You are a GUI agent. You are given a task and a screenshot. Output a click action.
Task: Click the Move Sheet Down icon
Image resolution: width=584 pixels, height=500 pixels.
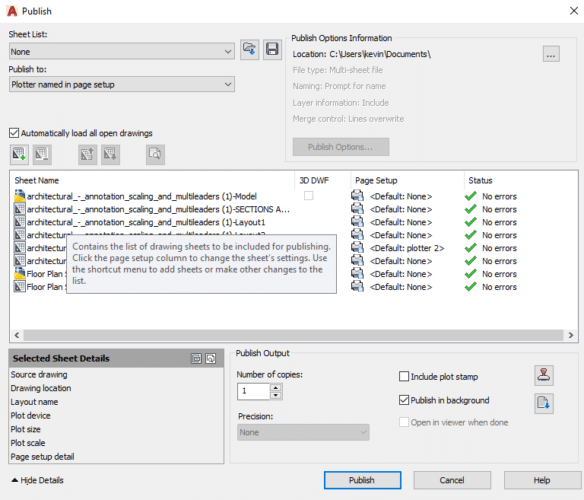[x=110, y=154]
